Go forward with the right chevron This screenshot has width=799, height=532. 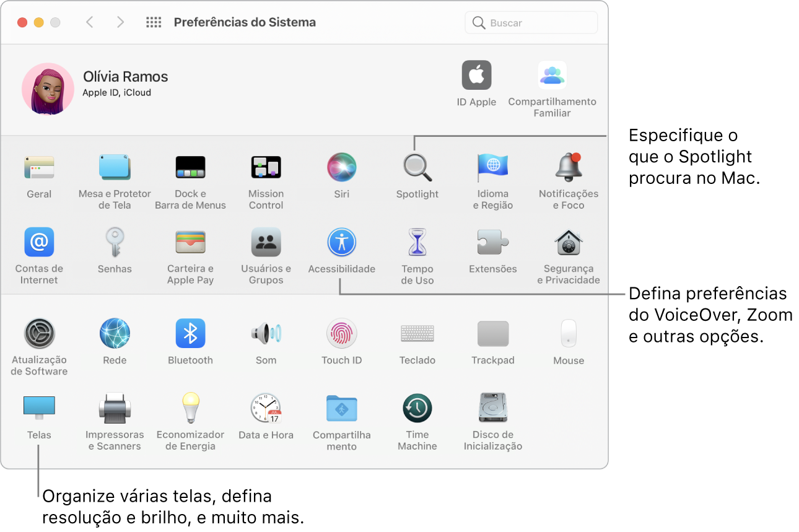click(x=120, y=22)
